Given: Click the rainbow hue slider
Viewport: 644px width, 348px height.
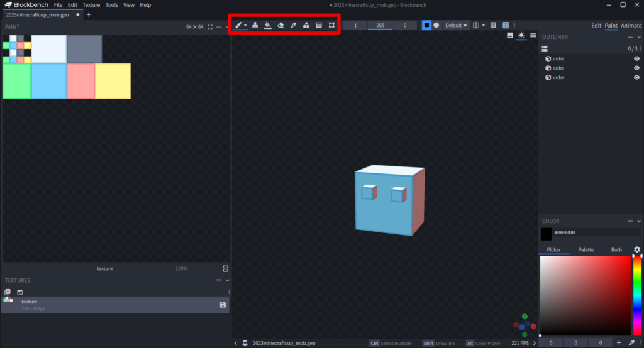Looking at the screenshot, I should (637, 295).
